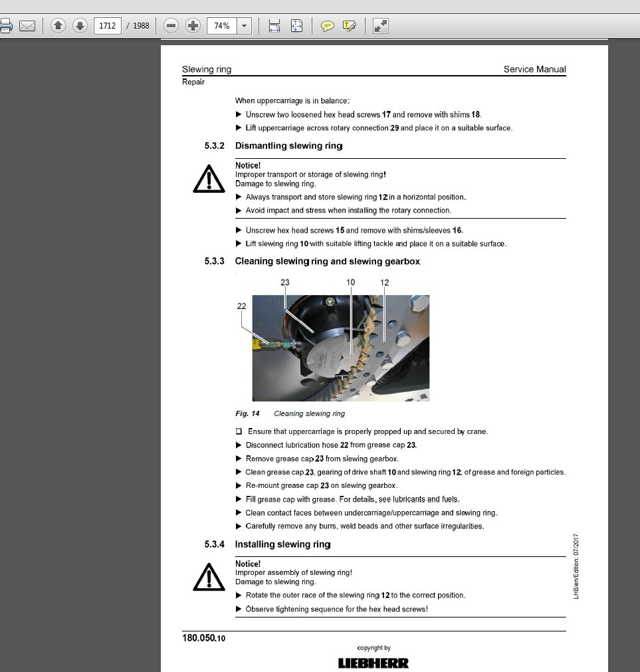
Task: Click the fit one full page icon
Action: tap(296, 26)
